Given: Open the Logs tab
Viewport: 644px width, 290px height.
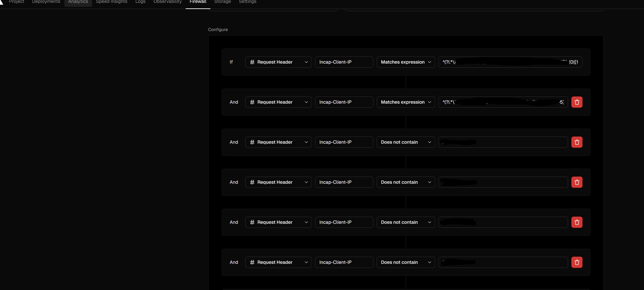Looking at the screenshot, I should click(x=140, y=2).
